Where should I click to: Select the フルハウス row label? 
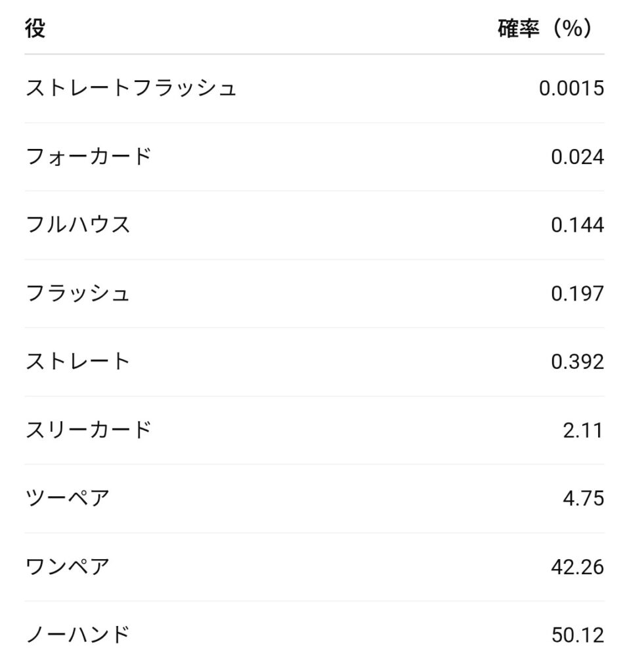click(x=78, y=224)
